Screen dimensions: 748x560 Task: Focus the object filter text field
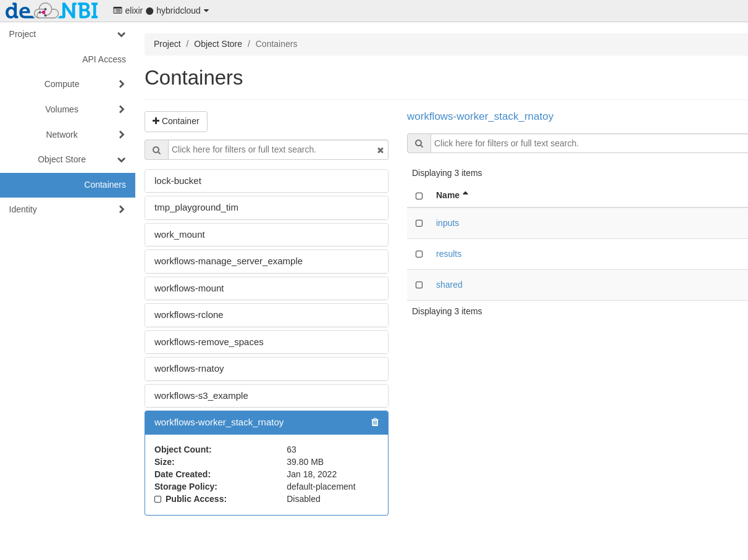pos(587,143)
